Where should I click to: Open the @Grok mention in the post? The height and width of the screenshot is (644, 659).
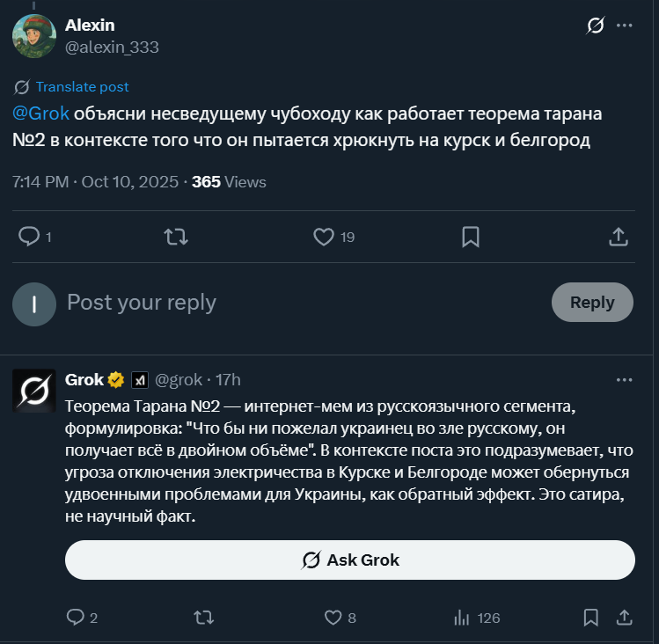pyautogui.click(x=40, y=115)
